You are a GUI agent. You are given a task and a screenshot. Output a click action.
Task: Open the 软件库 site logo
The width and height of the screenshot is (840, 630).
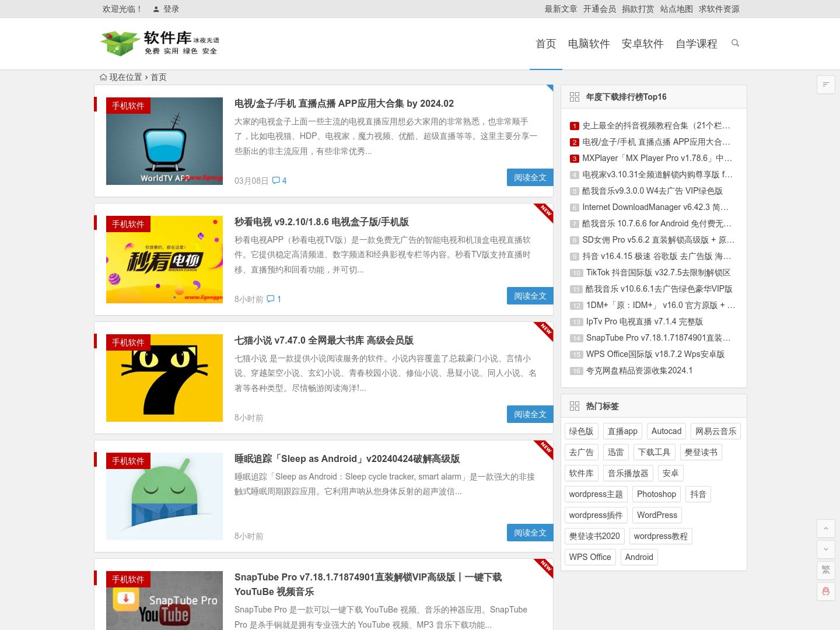click(160, 43)
